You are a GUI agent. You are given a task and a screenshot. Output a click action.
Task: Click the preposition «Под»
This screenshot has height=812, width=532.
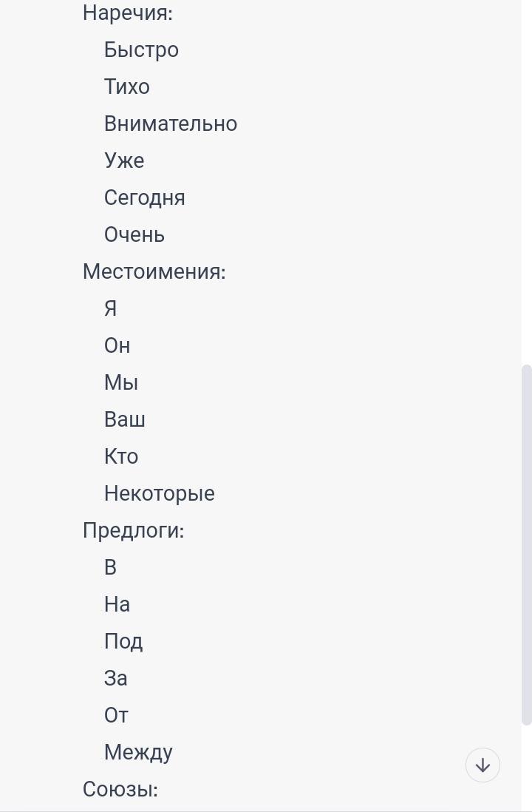pyautogui.click(x=123, y=642)
